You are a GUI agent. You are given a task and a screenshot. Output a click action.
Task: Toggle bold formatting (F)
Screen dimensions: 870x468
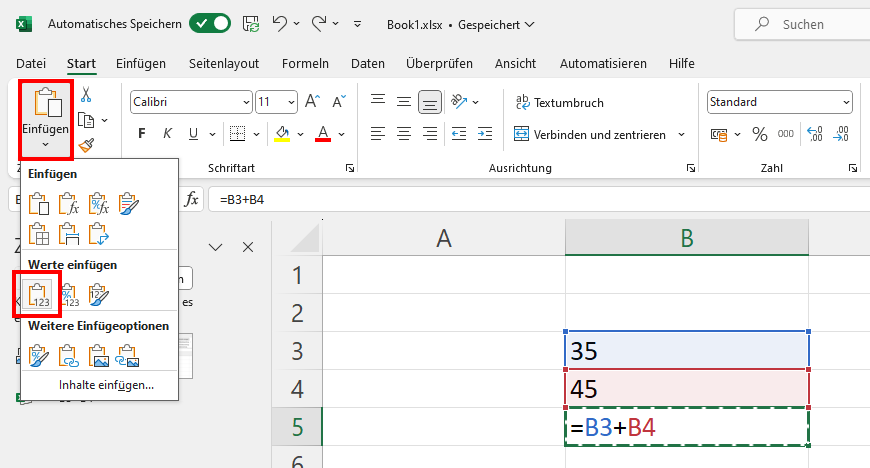(x=141, y=134)
